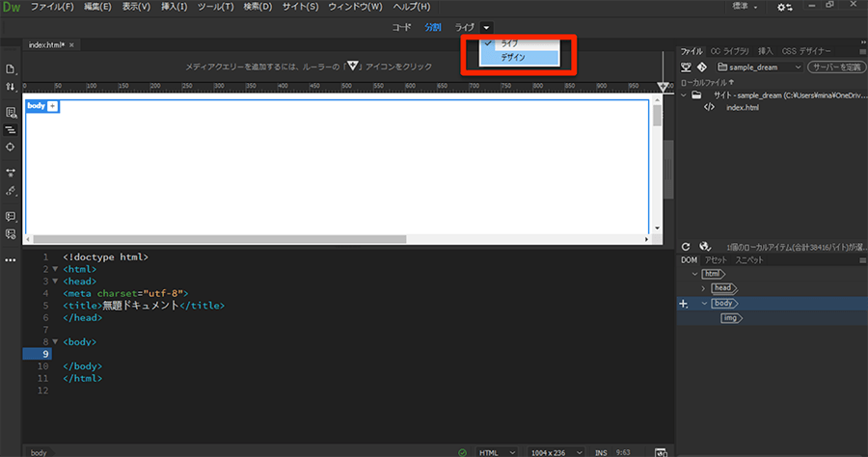This screenshot has width=868, height=457.
Task: Open the DOM panel options menu icon
Action: tap(862, 260)
